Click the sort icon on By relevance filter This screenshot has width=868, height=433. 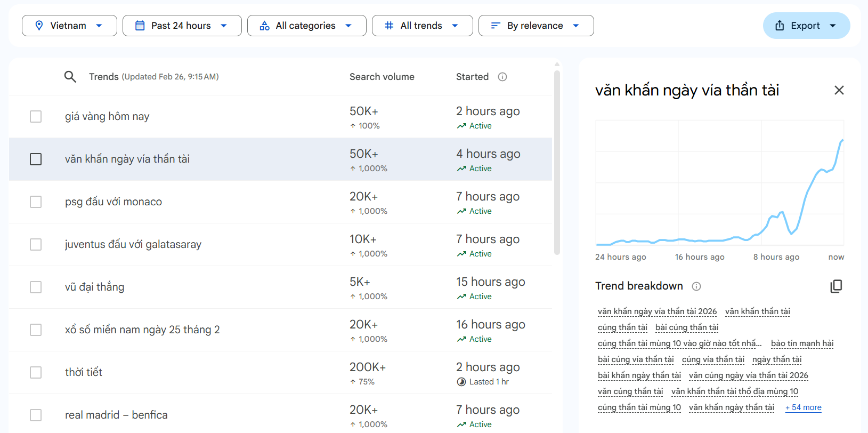click(x=496, y=26)
